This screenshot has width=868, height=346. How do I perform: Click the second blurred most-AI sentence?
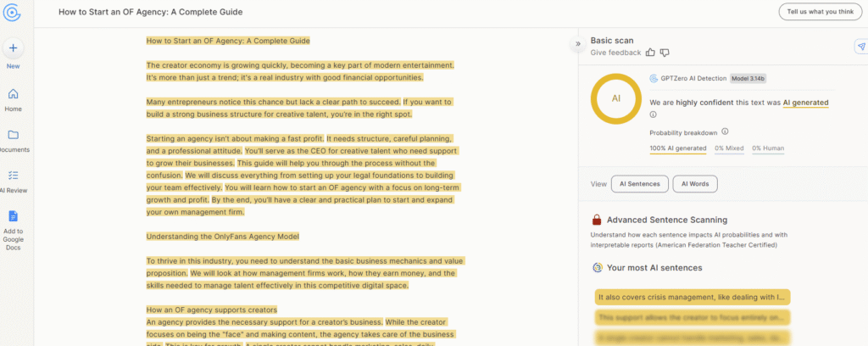pyautogui.click(x=692, y=318)
